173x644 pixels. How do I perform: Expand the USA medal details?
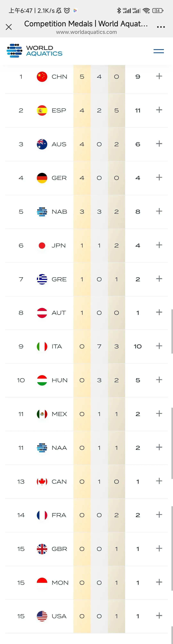pos(159,616)
